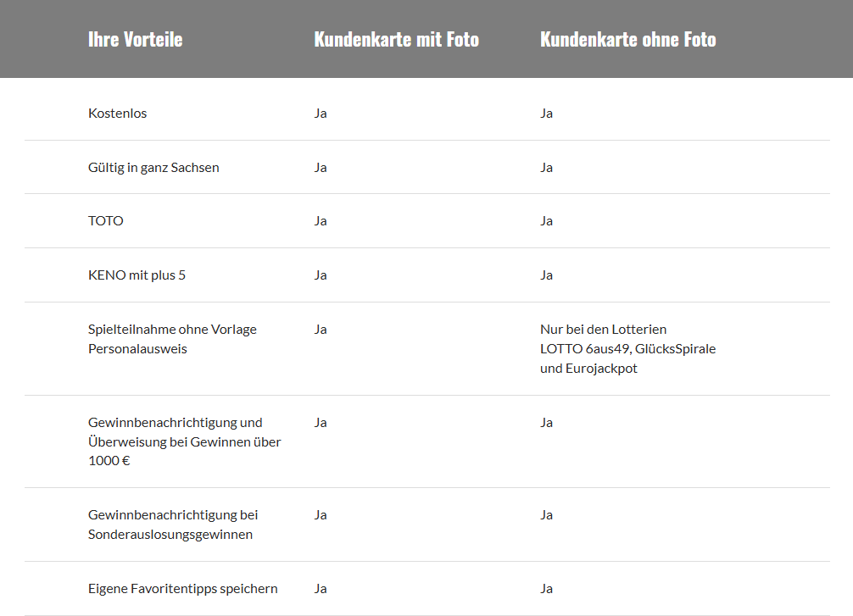The width and height of the screenshot is (853, 616).
Task: Click "Ja" in the Spielteilnahme ohne Vorlage row
Action: pos(321,330)
